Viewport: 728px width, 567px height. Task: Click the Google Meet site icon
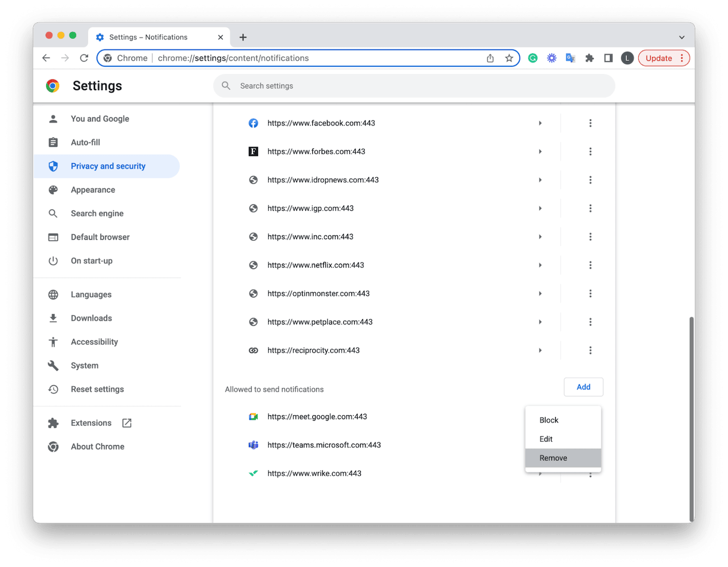253,416
